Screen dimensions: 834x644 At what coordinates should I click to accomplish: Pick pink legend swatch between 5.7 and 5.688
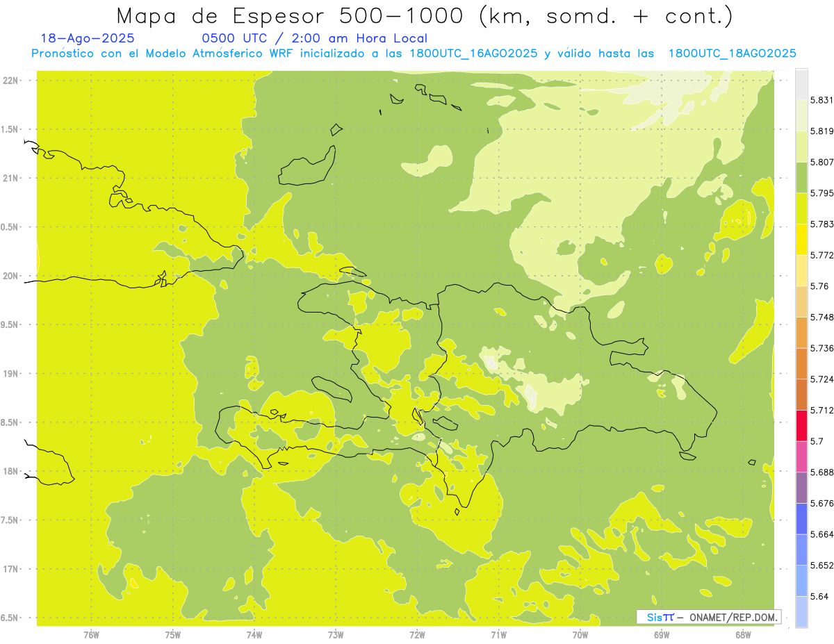point(801,456)
